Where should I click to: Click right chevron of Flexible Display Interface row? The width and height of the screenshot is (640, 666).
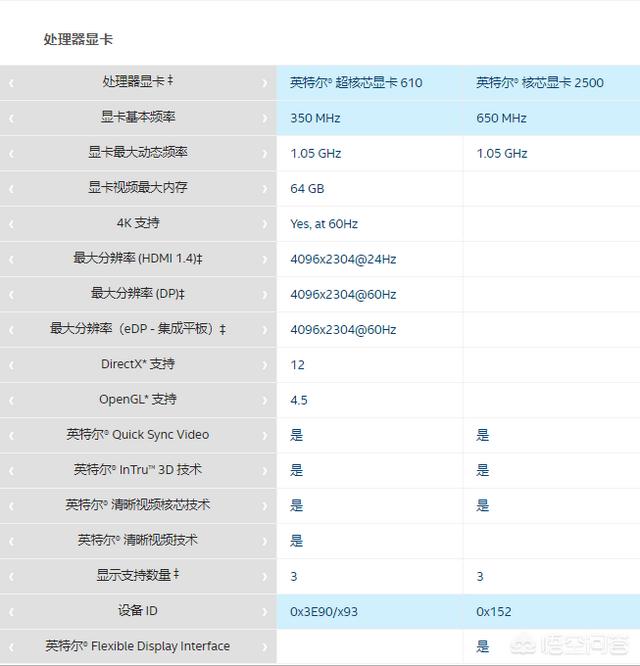click(x=265, y=647)
